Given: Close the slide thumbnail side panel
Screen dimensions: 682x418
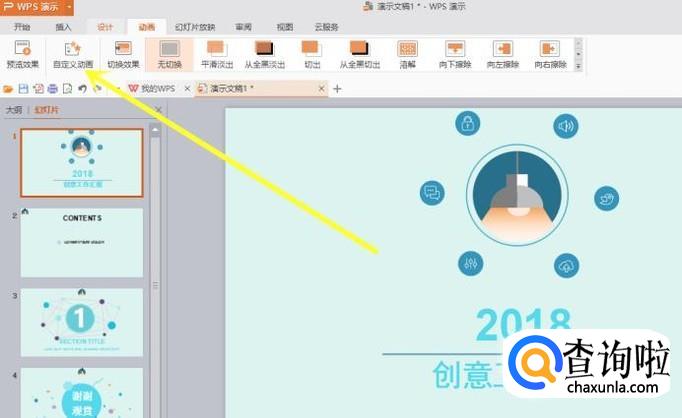Looking at the screenshot, I should 158,110.
